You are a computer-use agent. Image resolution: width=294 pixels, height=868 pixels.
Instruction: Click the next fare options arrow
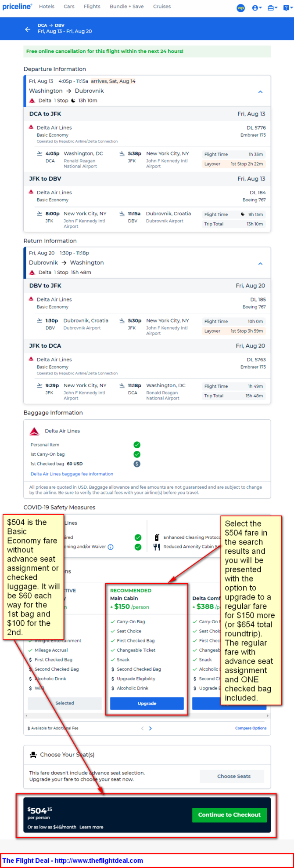pyautogui.click(x=151, y=728)
